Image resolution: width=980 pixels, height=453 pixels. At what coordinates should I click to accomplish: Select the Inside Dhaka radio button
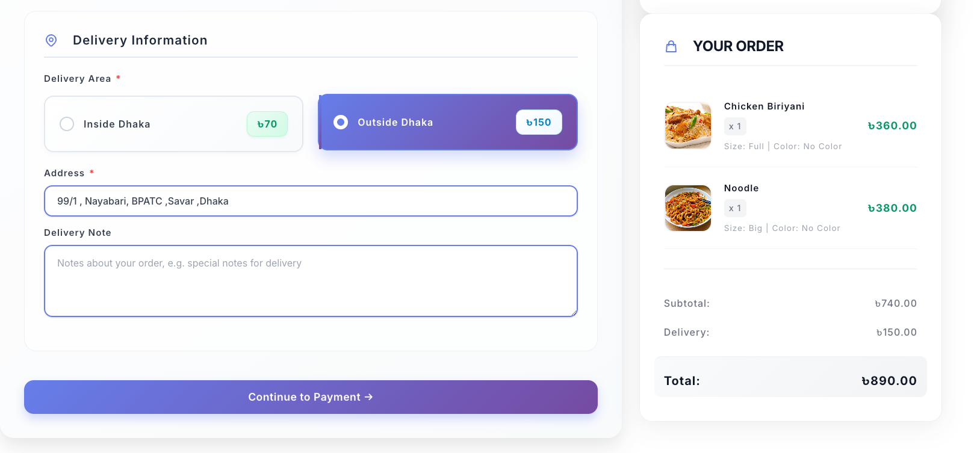coord(67,124)
